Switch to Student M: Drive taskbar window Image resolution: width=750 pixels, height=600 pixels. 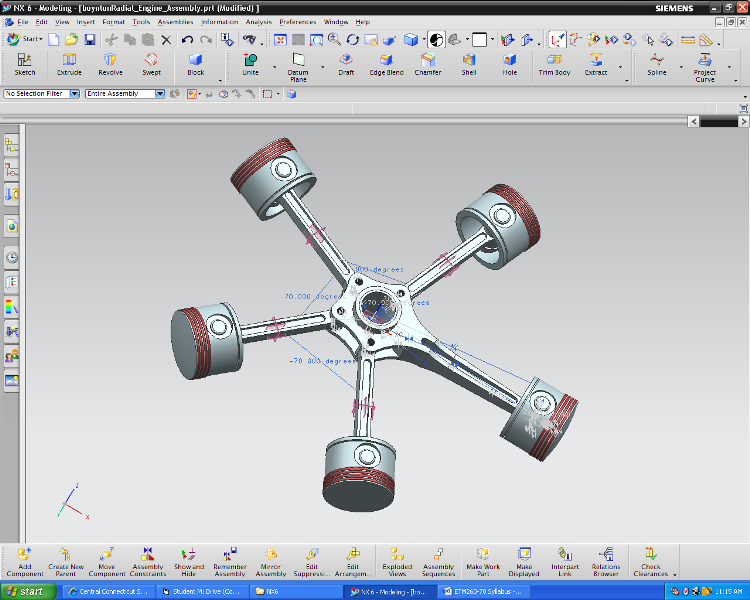click(203, 591)
